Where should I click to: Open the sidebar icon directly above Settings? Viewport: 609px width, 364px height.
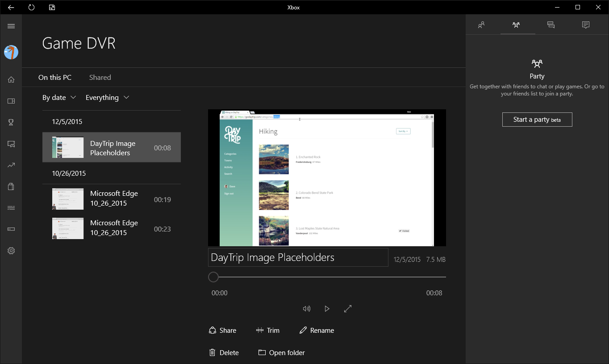pos(11,229)
